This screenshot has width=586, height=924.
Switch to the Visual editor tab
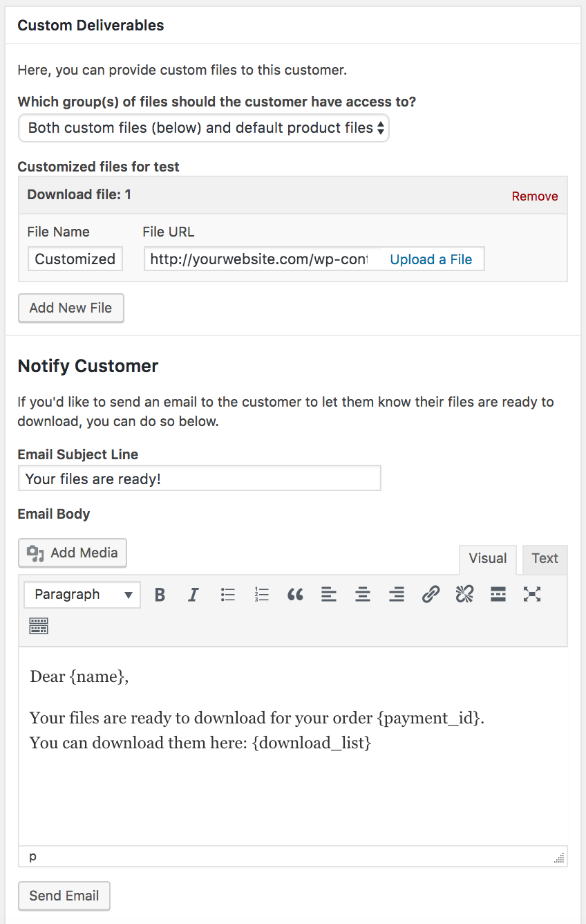pyautogui.click(x=487, y=559)
